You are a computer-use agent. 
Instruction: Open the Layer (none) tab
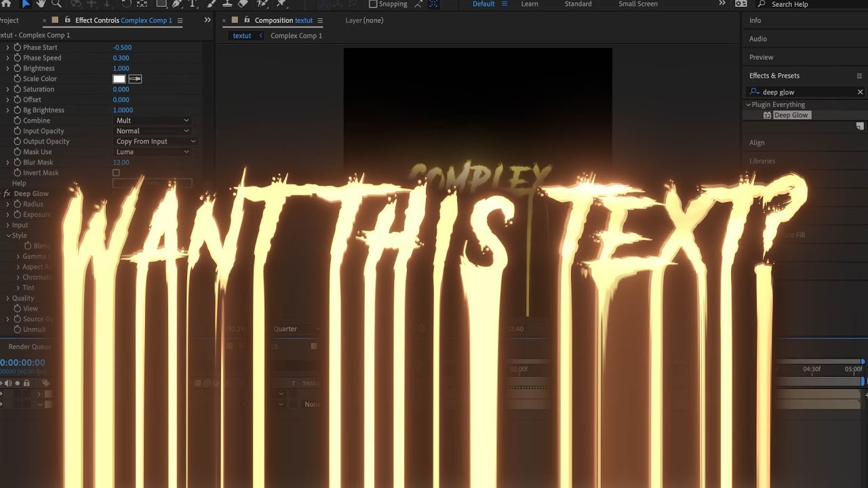click(x=364, y=20)
